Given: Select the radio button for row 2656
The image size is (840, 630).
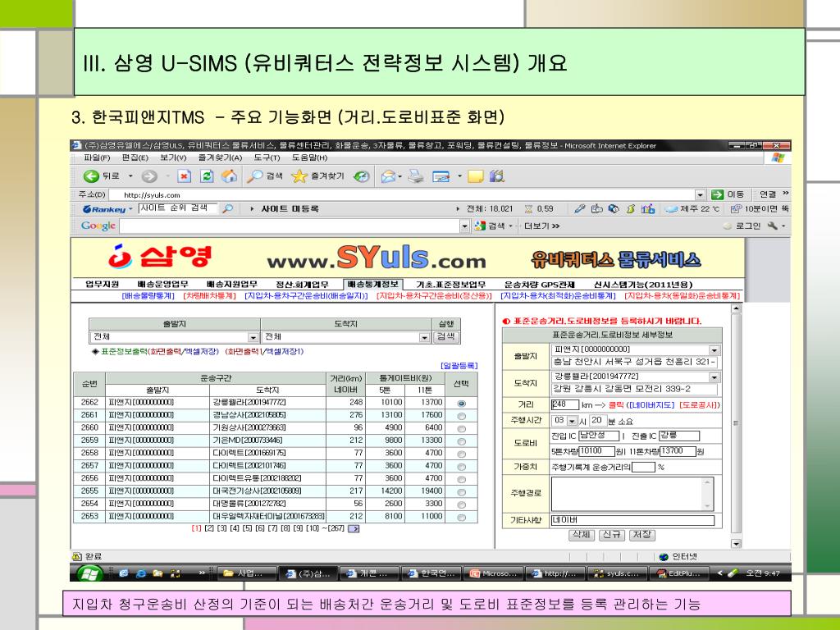Looking at the screenshot, I should click(461, 479).
